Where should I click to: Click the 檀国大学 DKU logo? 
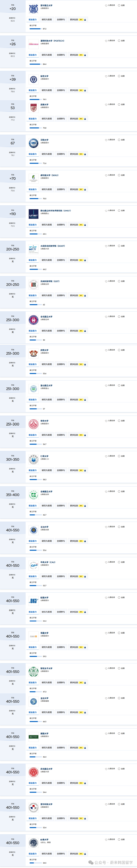[x=33, y=601]
